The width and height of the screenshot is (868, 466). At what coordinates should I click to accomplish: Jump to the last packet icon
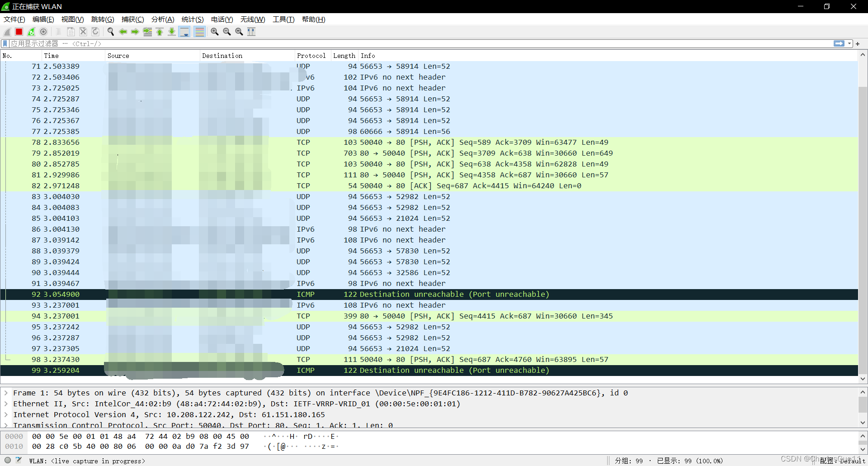click(x=172, y=32)
